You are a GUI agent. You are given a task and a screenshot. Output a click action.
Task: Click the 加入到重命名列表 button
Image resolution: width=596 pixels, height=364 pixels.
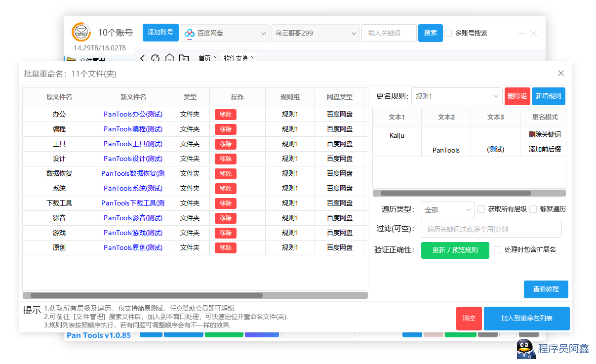[526, 319]
